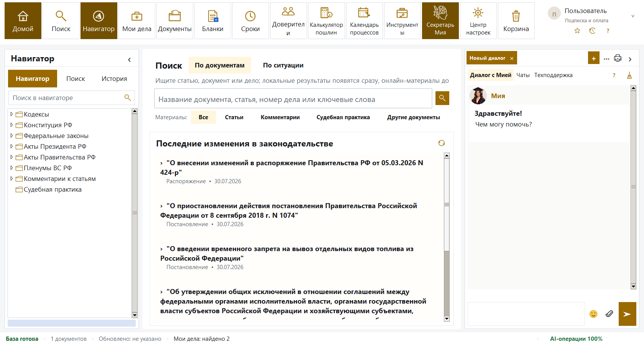This screenshot has width=644, height=345.
Task: Filter materials by Комментарии
Action: [280, 117]
